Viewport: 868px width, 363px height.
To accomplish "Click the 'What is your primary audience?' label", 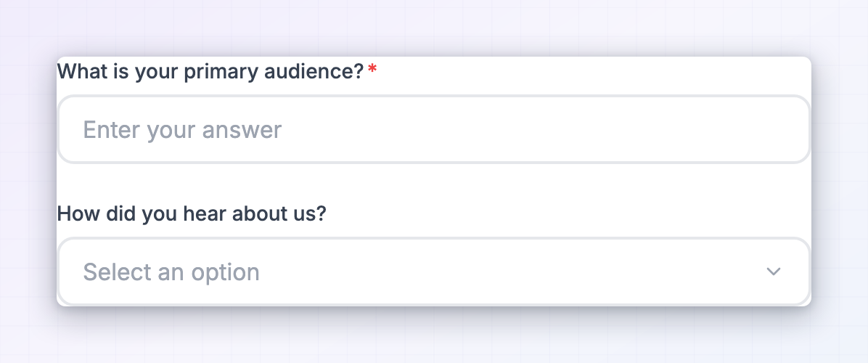I will (210, 71).
